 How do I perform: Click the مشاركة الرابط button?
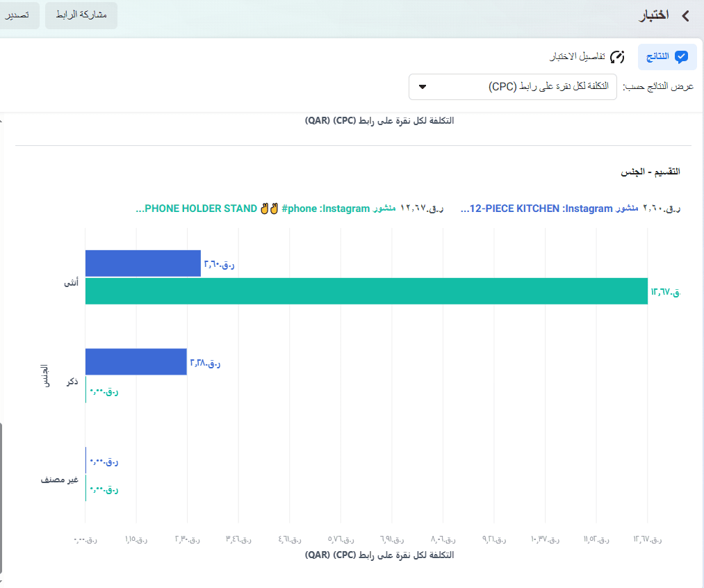[81, 15]
